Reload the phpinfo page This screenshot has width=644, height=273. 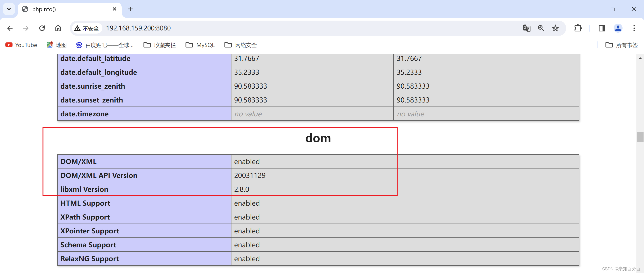tap(42, 28)
